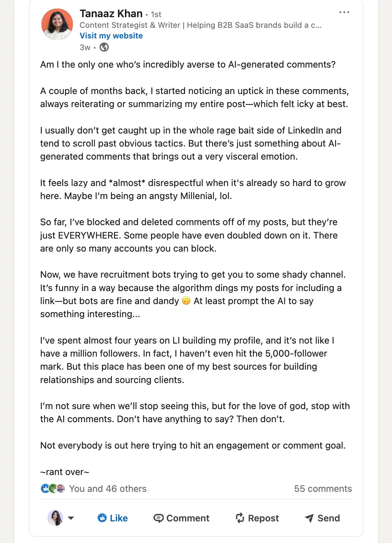
Task: Visit Tanaaz Khan's website link
Action: pos(111,35)
